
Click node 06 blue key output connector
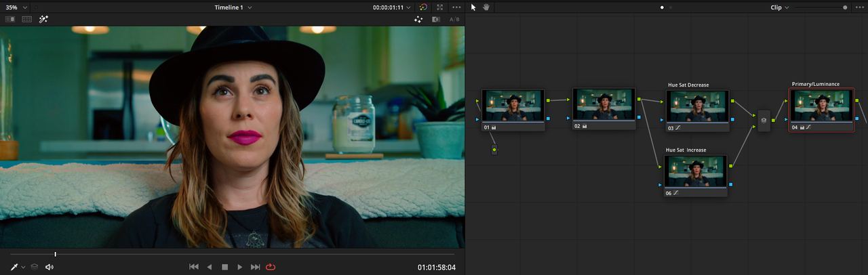click(730, 184)
